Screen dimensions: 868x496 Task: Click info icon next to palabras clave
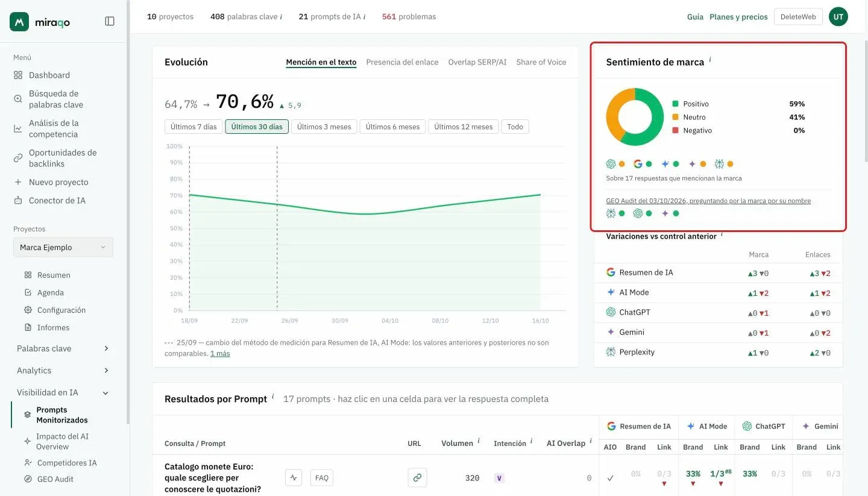[281, 17]
